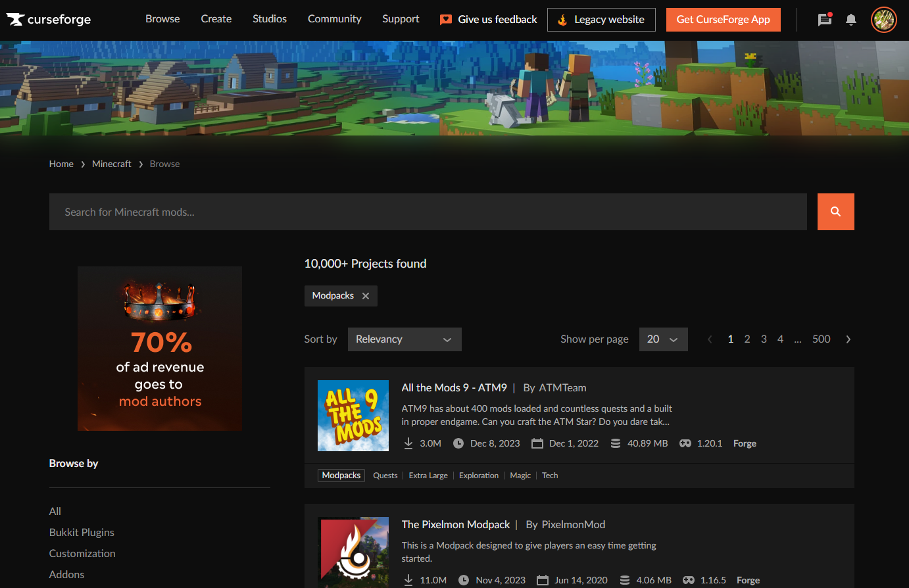Screen dimensions: 909x588
Task: Click the CurseForge anvil logo
Action: 16,20
